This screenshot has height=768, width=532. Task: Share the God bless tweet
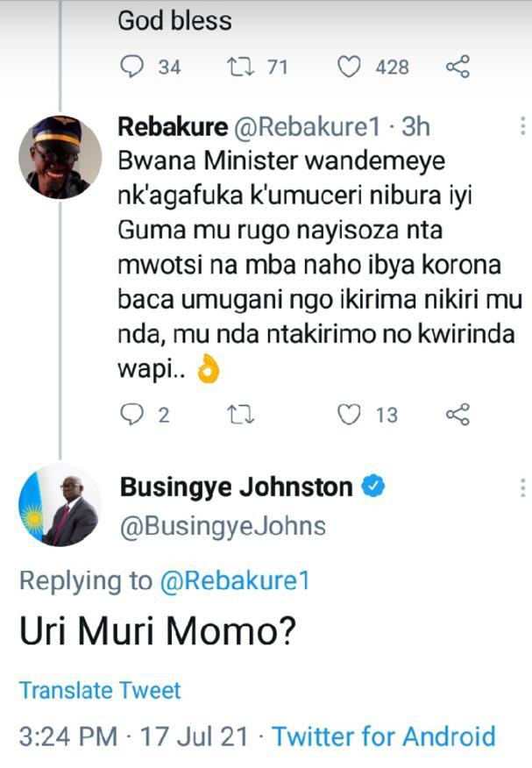click(458, 67)
